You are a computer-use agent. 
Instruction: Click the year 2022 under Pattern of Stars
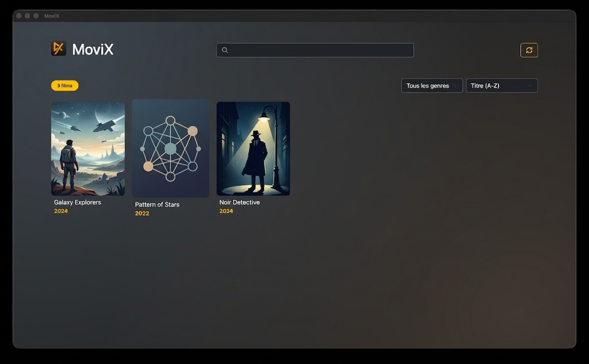[x=142, y=213]
